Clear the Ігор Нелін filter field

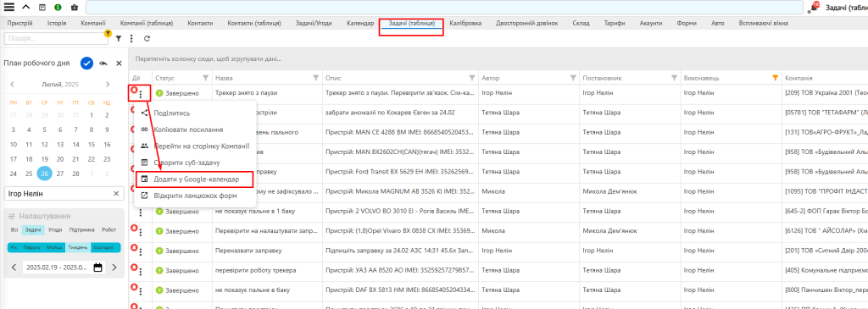(116, 194)
